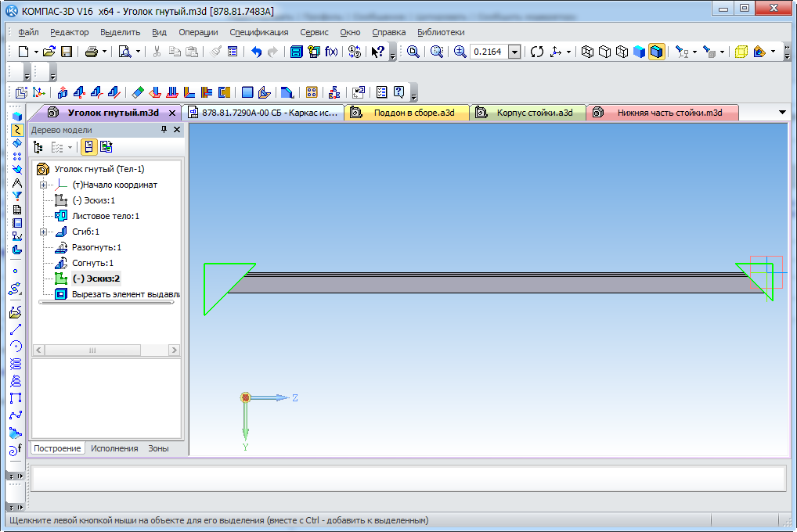797x532 pixels.
Task: Switch to the Исполнения panel tab
Action: [114, 448]
